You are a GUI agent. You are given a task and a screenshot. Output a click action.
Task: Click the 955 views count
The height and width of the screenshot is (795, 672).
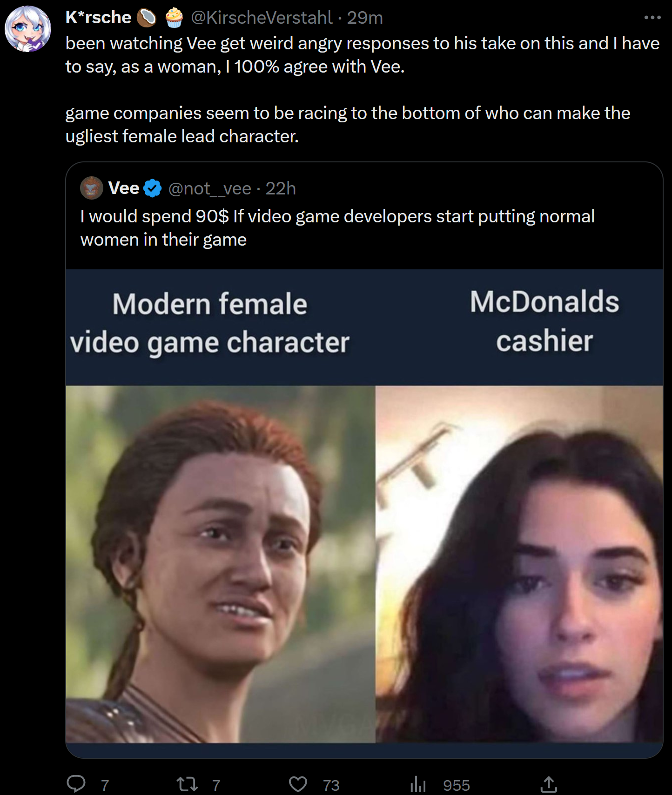click(x=457, y=785)
